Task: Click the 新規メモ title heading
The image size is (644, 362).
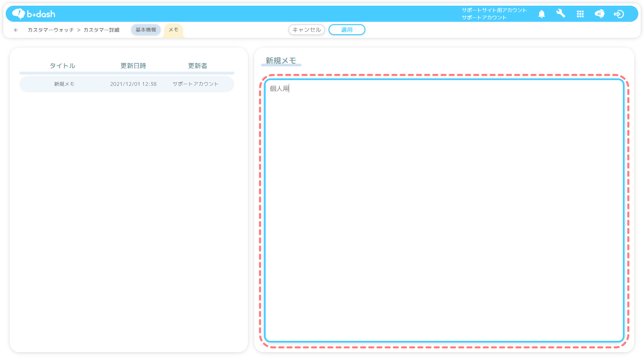Action: coord(281,61)
